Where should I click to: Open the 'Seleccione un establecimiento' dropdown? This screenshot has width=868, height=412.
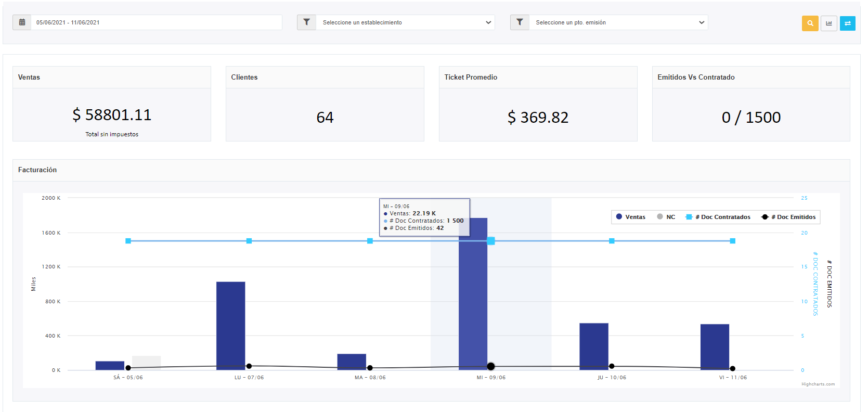(x=406, y=22)
